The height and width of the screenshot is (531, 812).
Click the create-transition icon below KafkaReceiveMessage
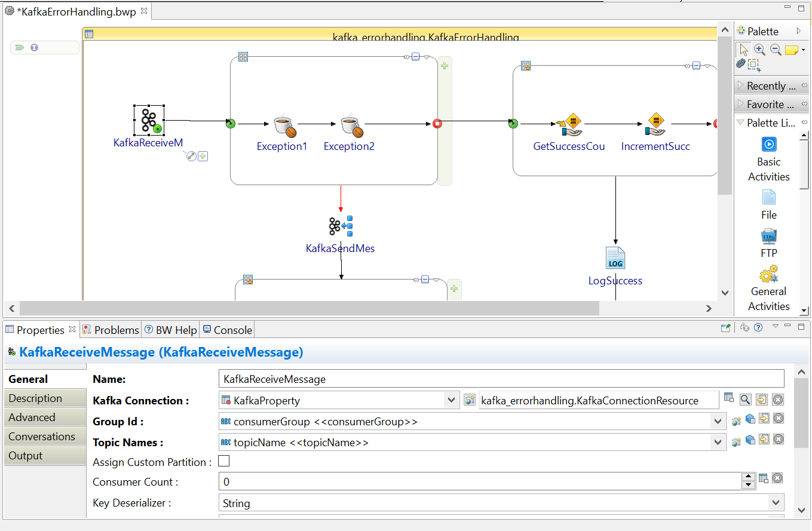coord(191,156)
